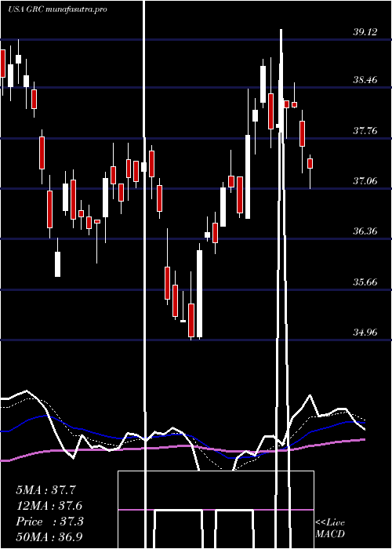Click the 34.96 price axis label
The height and width of the screenshot is (549, 392).
point(365,333)
